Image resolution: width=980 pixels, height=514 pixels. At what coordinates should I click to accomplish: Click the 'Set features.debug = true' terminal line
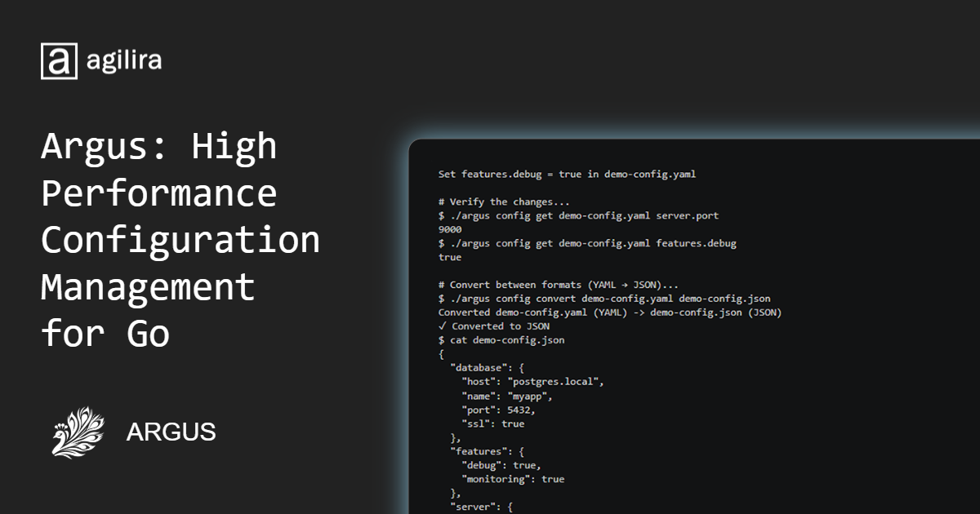567,174
